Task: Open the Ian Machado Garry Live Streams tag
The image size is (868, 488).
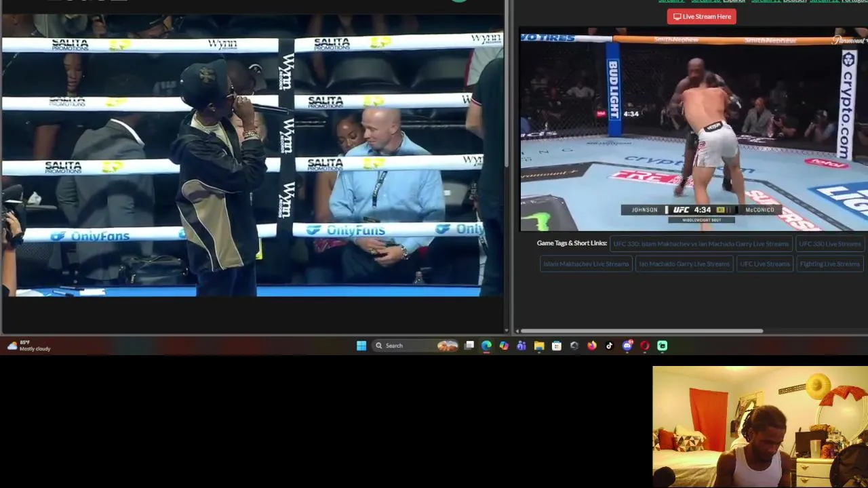Action: pyautogui.click(x=684, y=264)
